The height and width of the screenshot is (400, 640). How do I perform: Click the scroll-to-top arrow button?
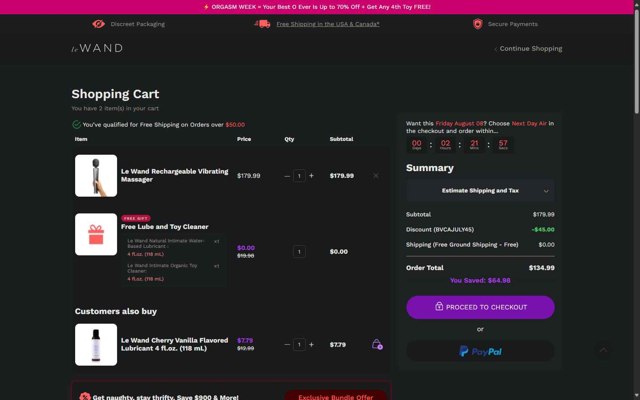point(603,350)
